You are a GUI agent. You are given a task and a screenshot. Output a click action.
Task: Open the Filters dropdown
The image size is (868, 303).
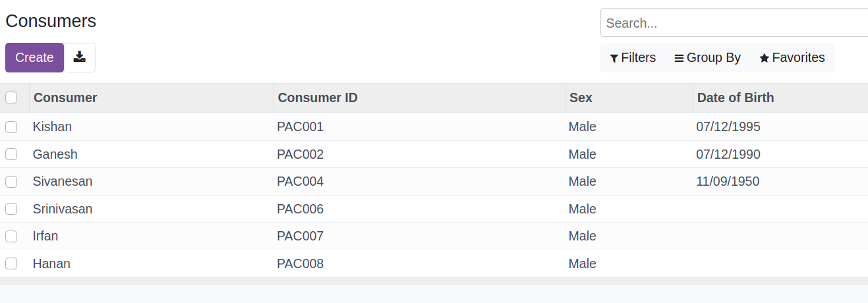(633, 58)
